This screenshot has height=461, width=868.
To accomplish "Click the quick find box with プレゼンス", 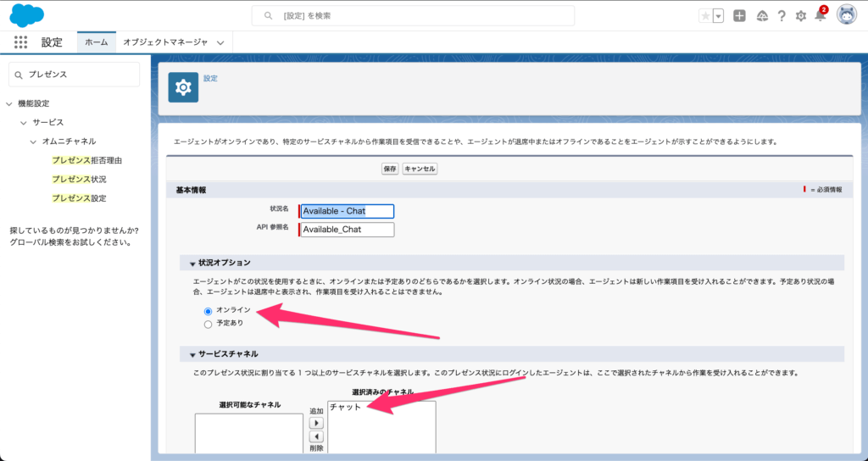I will click(75, 75).
